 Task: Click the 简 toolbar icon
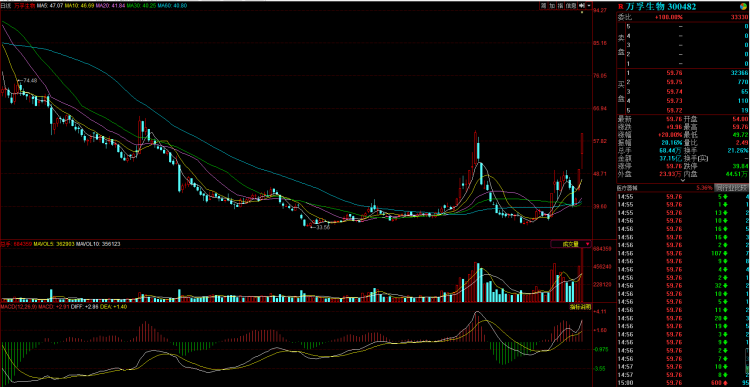coord(543,6)
